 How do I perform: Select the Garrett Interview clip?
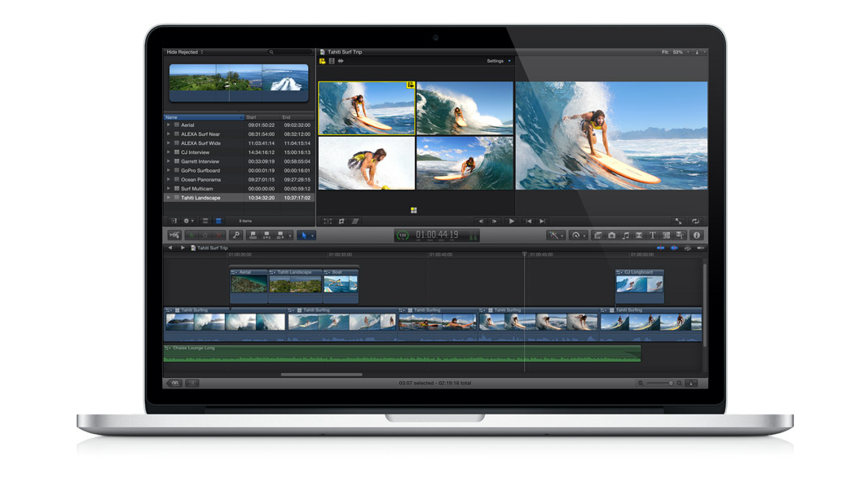[x=239, y=161]
